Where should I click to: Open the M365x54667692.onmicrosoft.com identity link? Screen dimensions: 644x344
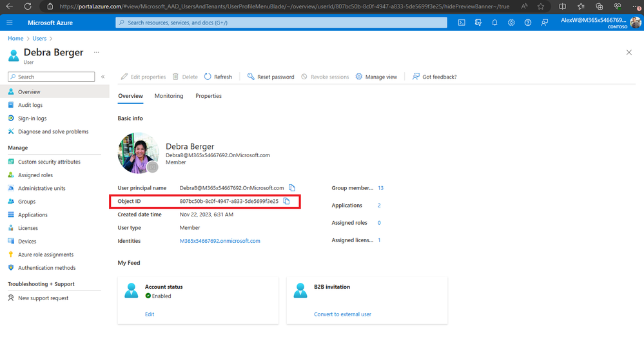(x=220, y=241)
